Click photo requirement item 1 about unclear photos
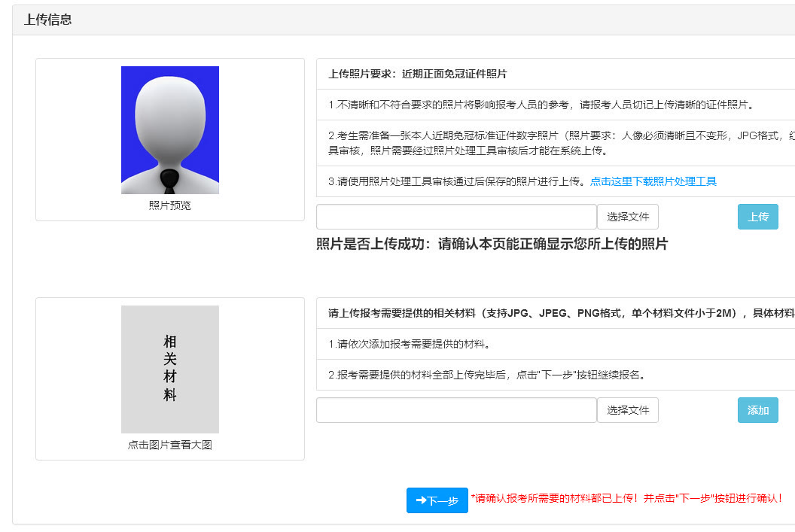The height and width of the screenshot is (532, 795). 541,105
